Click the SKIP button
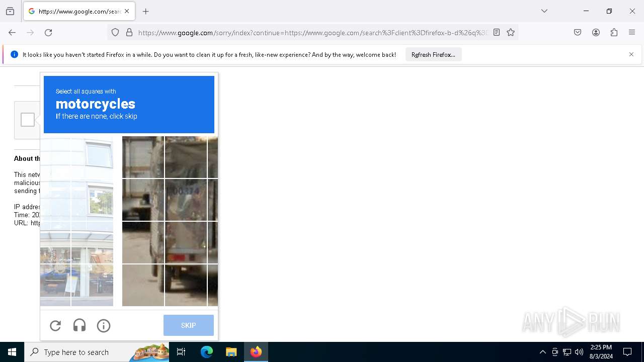The image size is (644, 362). (x=189, y=325)
